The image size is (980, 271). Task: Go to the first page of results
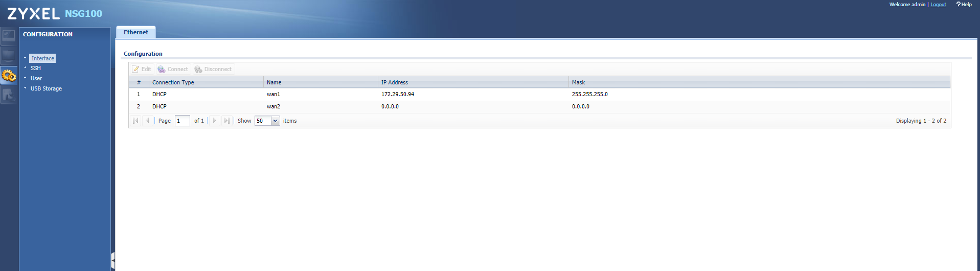[135, 121]
